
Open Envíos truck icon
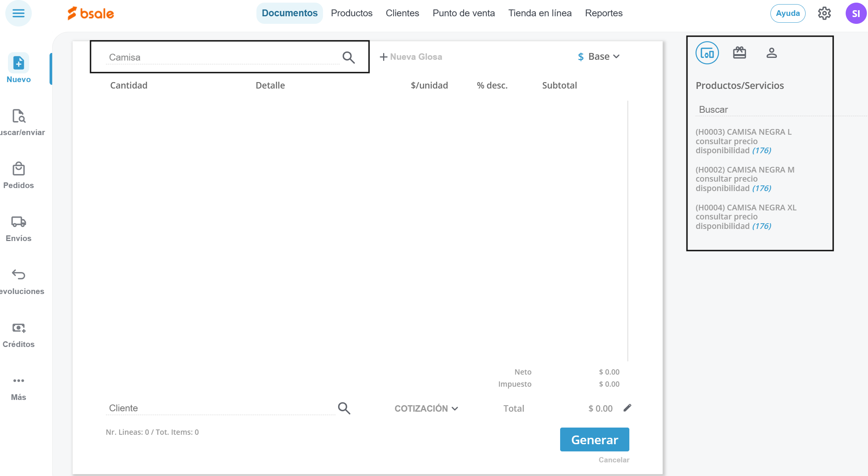pyautogui.click(x=19, y=222)
